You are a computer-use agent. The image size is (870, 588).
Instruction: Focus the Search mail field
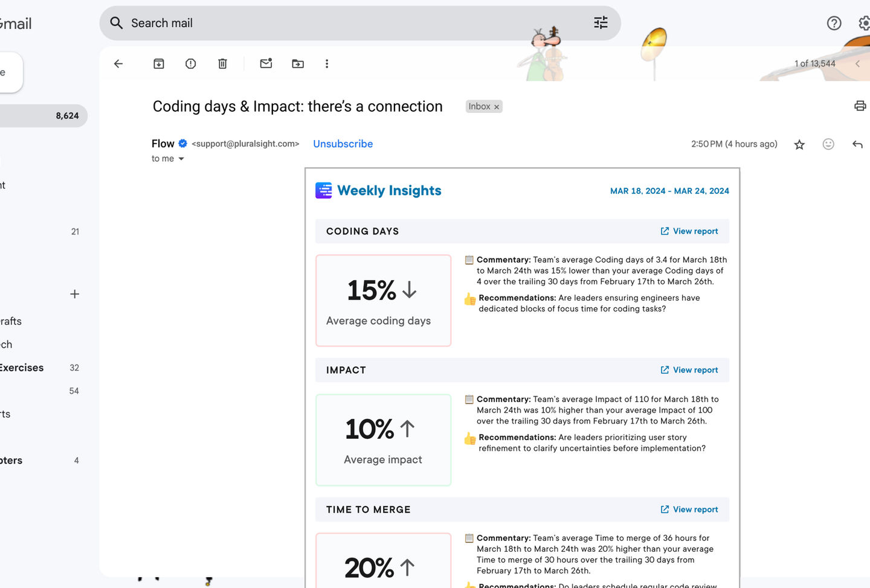[359, 23]
